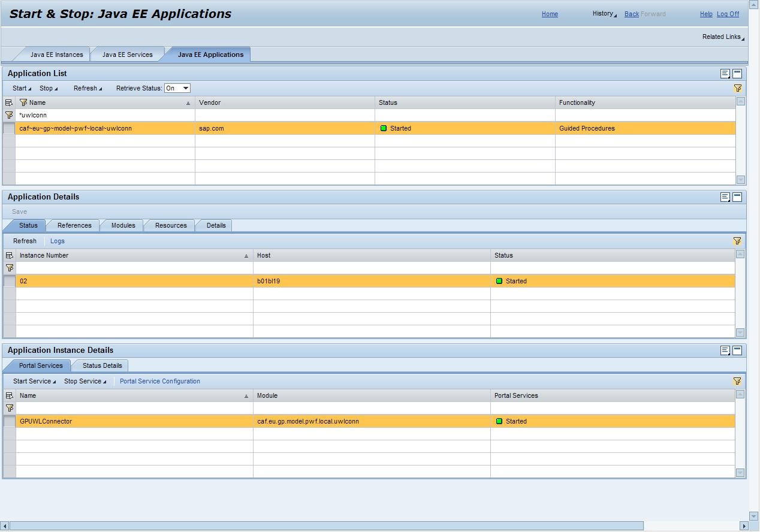Click the funnel icon in the Name column header

pyautogui.click(x=23, y=102)
